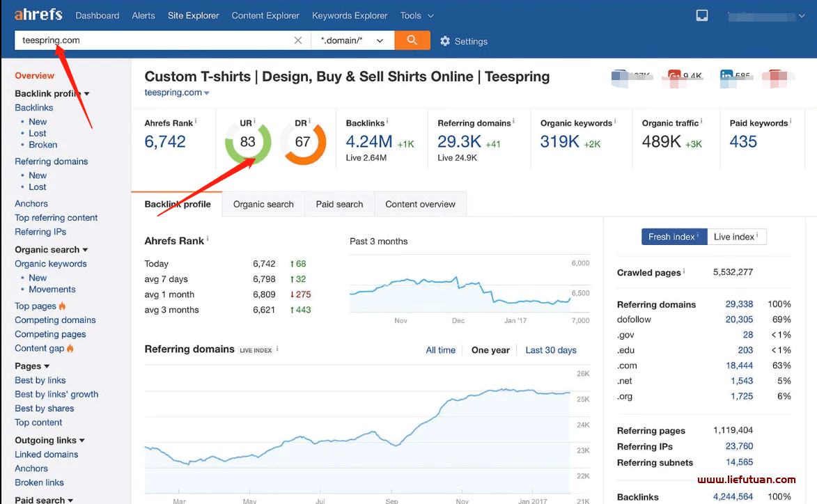The width and height of the screenshot is (817, 504).
Task: Open the Tools dropdown menu
Action: click(417, 15)
